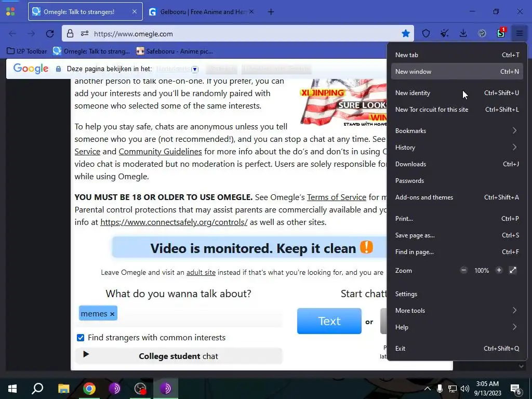Open the Omegle bookmark in the bookmarks bar
Image resolution: width=532 pixels, height=399 pixels.
tap(91, 51)
